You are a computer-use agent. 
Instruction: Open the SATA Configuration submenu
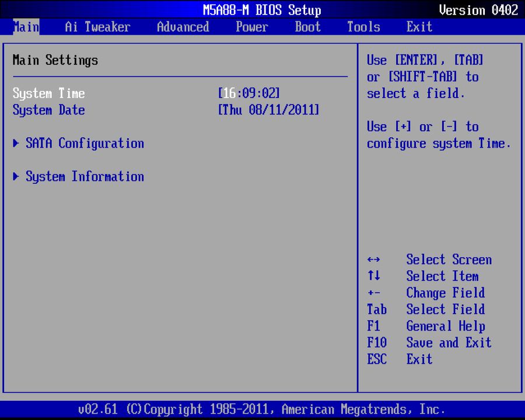[85, 143]
